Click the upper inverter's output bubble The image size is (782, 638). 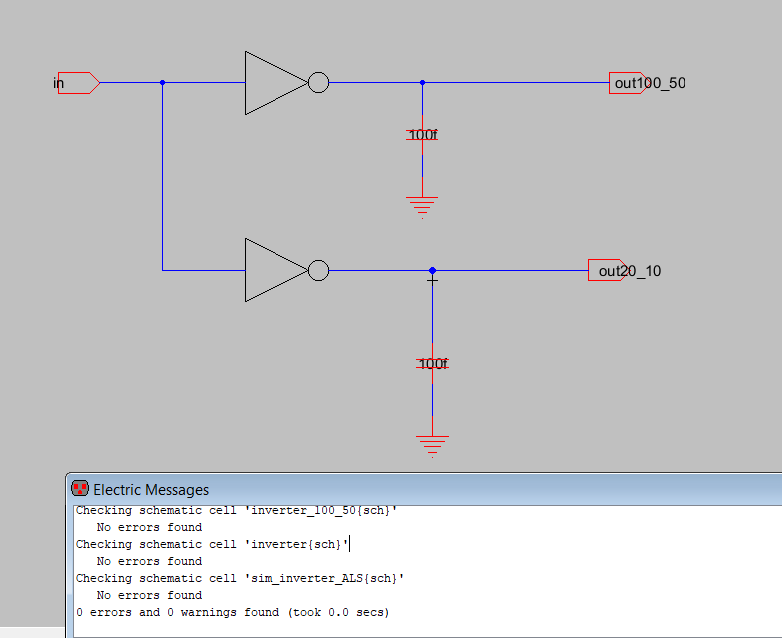(x=318, y=83)
